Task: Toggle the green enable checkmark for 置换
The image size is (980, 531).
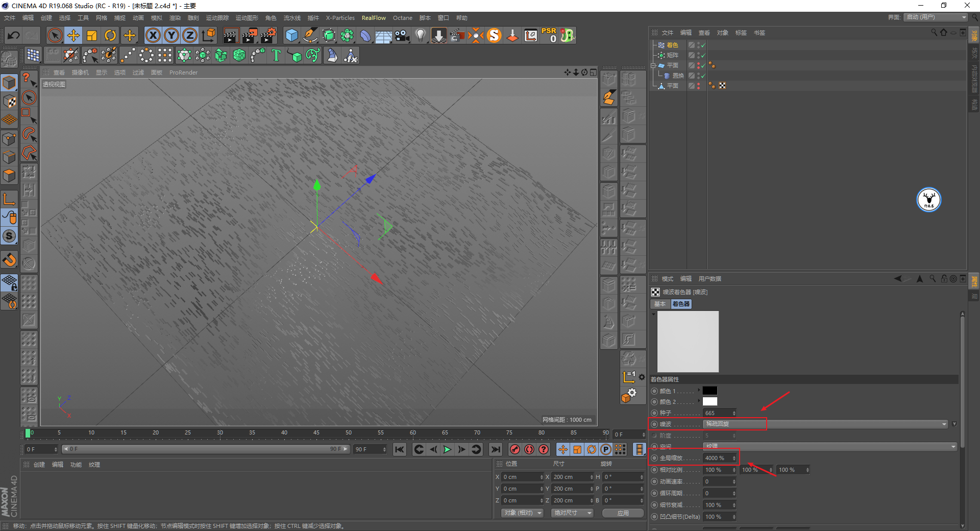Action: (703, 76)
